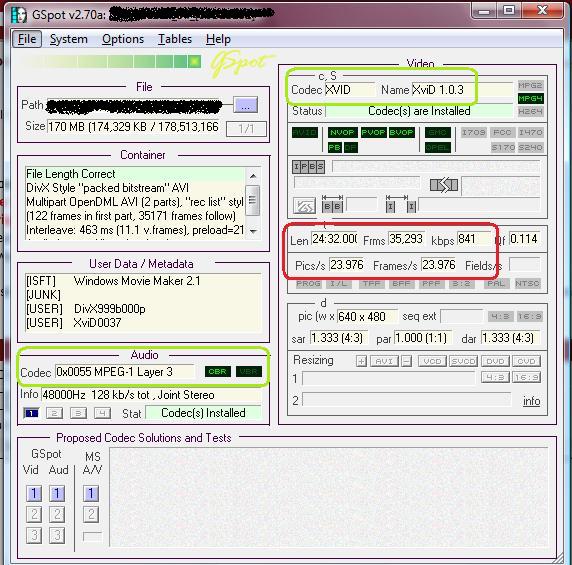Click the Container list scrollbar thumb
Screen dimensions: 572x565
[253, 200]
